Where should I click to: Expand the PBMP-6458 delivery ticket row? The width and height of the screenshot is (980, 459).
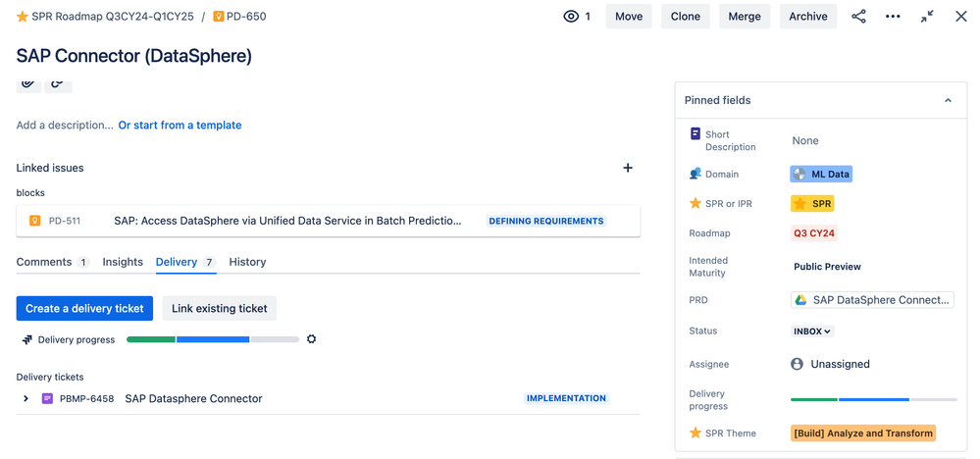[x=26, y=399]
